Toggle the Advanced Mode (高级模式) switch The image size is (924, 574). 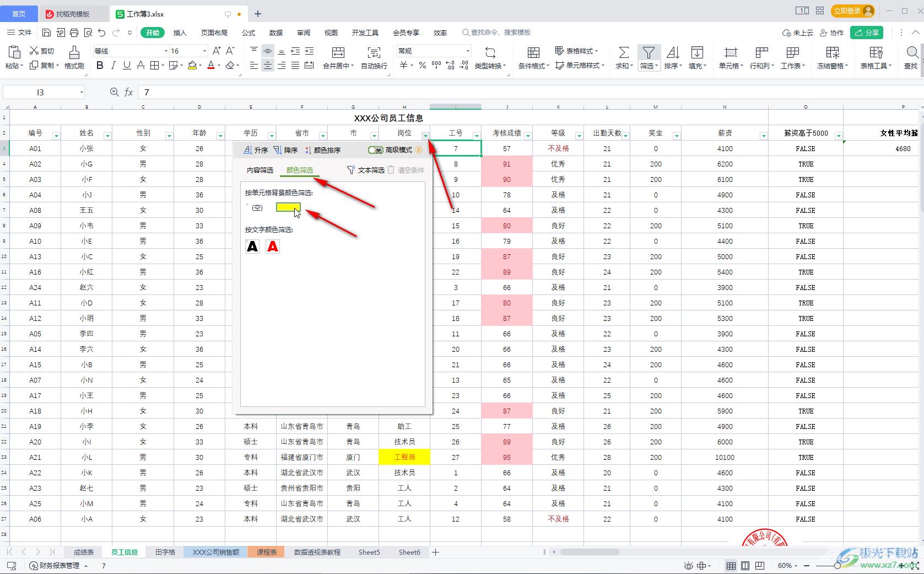pyautogui.click(x=376, y=150)
